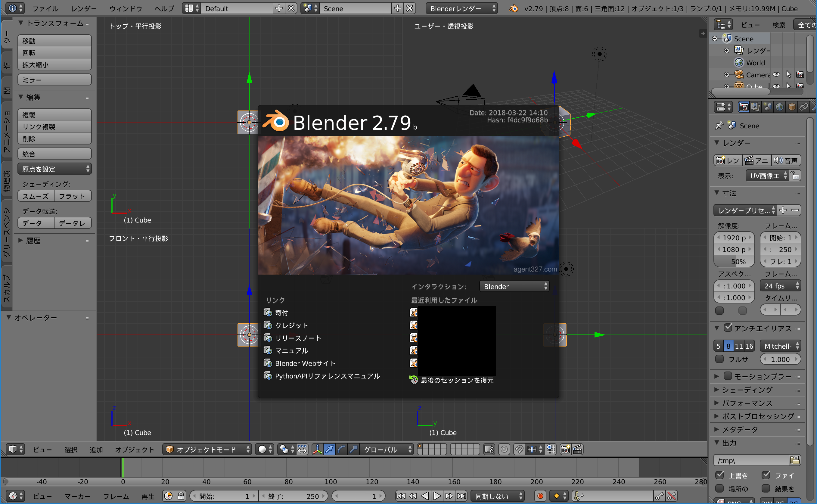Open the Object tab cube icon in properties
This screenshot has width=817, height=504.
pos(792,107)
